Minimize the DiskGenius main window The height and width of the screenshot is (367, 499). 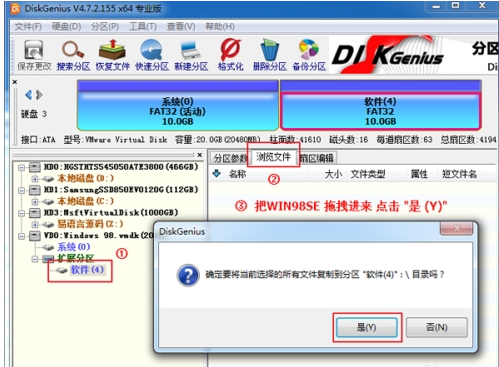tap(436, 6)
